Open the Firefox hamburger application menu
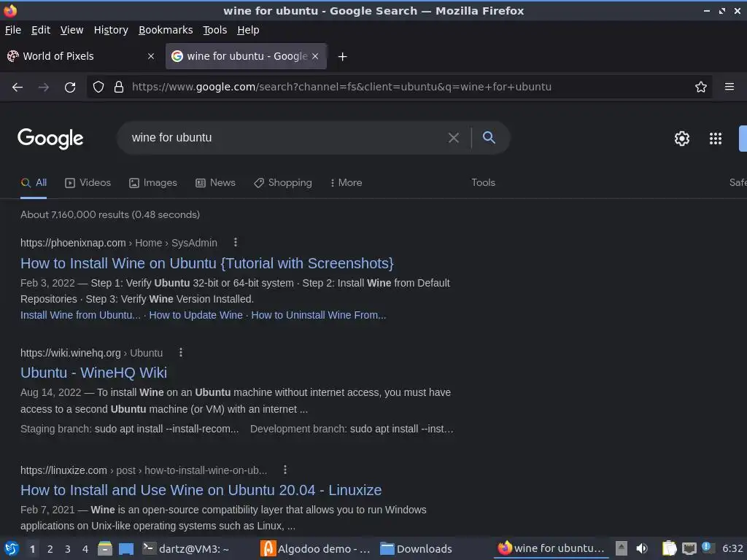This screenshot has width=747, height=560. [729, 87]
